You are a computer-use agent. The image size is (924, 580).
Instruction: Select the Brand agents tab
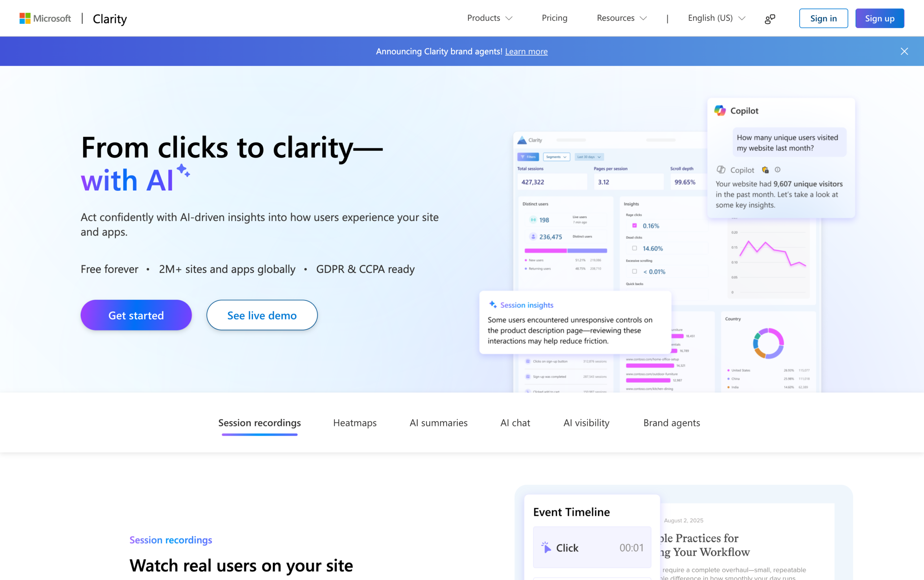point(671,423)
